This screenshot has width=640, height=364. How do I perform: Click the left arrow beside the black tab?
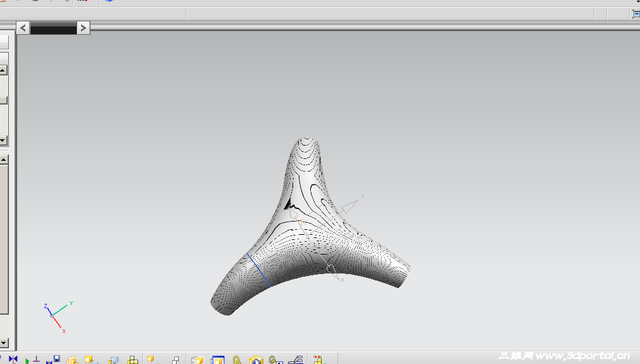pyautogui.click(x=23, y=28)
